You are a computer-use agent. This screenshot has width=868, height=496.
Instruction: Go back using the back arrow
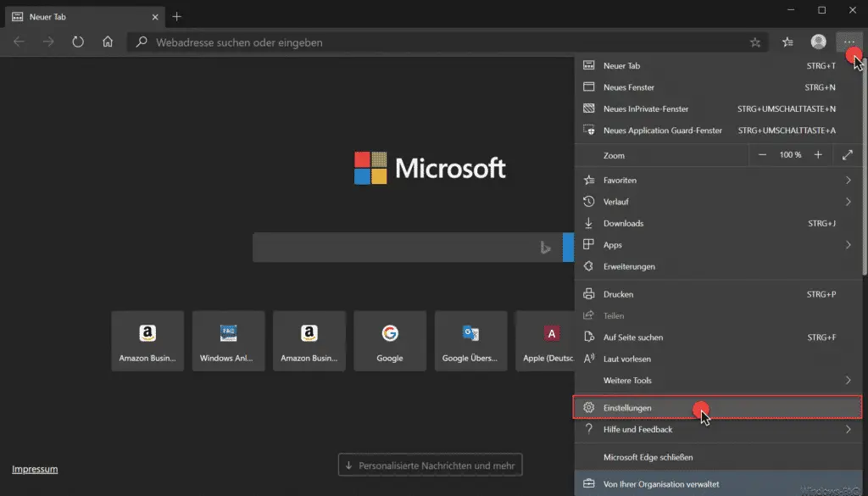tap(19, 42)
